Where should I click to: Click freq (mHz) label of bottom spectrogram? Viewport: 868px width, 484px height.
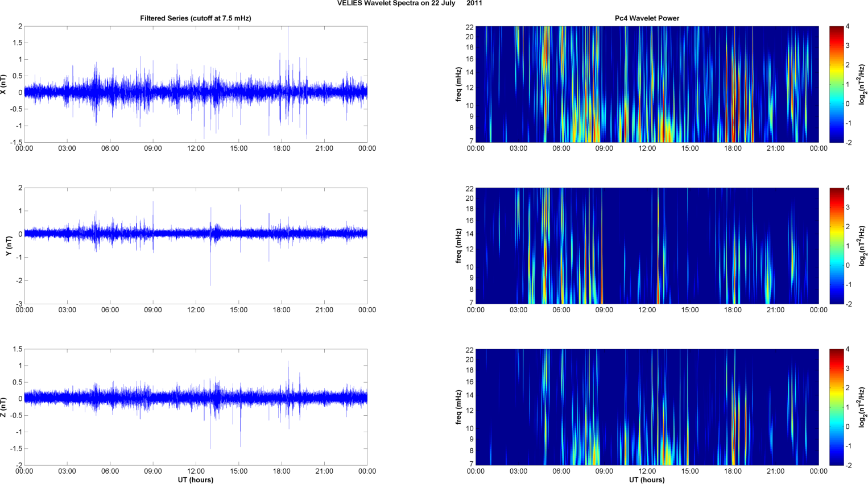[x=458, y=407]
